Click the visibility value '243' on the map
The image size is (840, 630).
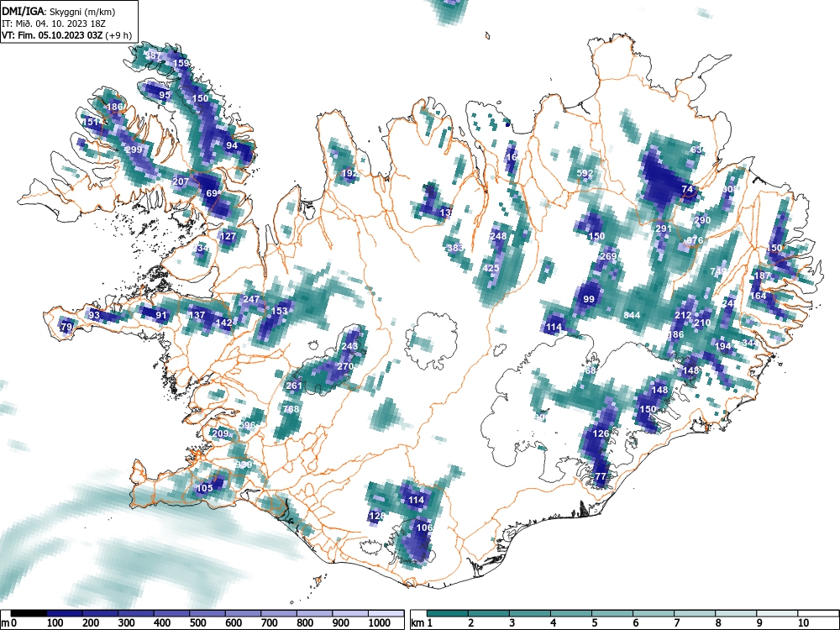(x=349, y=346)
